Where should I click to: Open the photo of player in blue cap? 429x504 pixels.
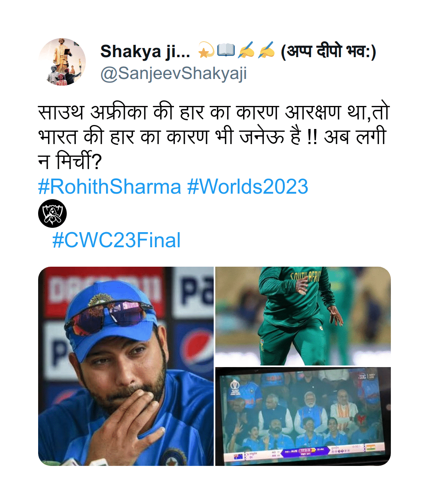click(x=126, y=366)
